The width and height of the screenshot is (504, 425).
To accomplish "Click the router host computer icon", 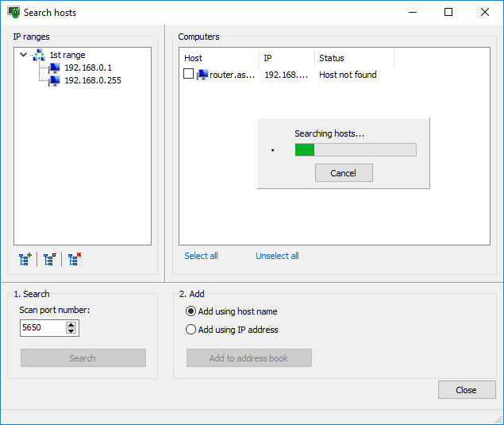I will click(x=202, y=75).
